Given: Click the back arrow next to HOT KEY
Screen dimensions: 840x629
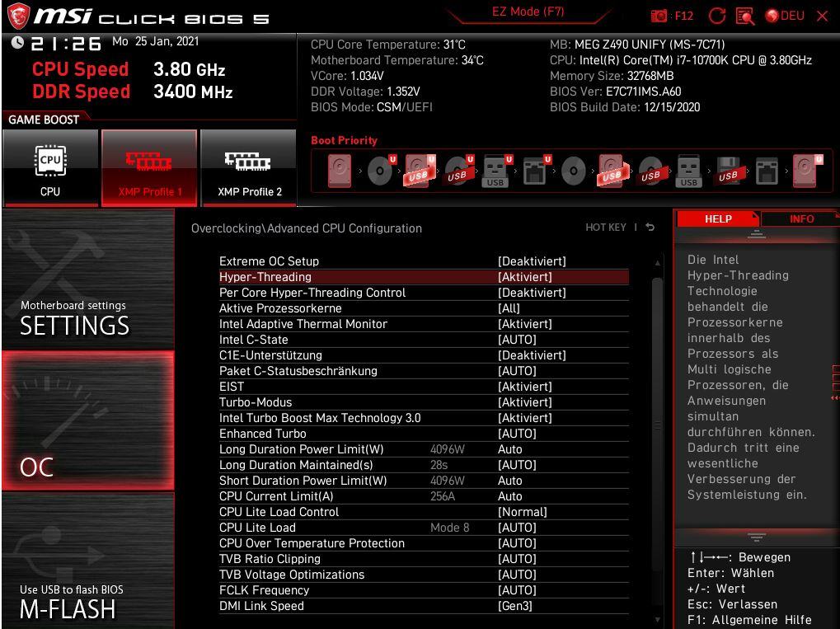Looking at the screenshot, I should tap(650, 228).
